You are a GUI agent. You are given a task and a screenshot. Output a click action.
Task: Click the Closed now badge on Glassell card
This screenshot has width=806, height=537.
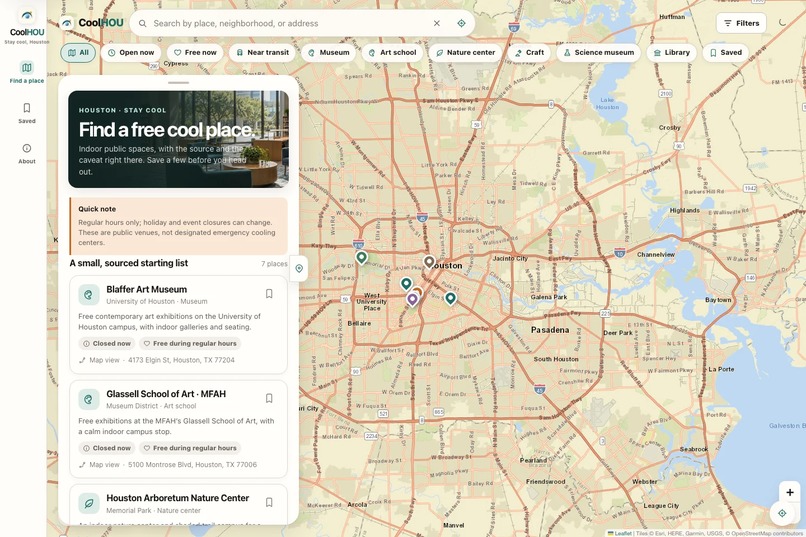(107, 448)
